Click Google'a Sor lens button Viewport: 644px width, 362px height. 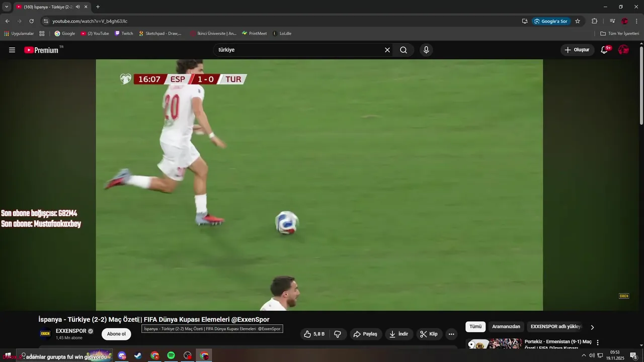point(551,21)
